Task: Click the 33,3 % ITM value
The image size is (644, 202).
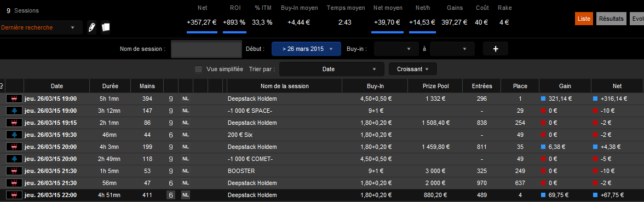Action: point(262,22)
